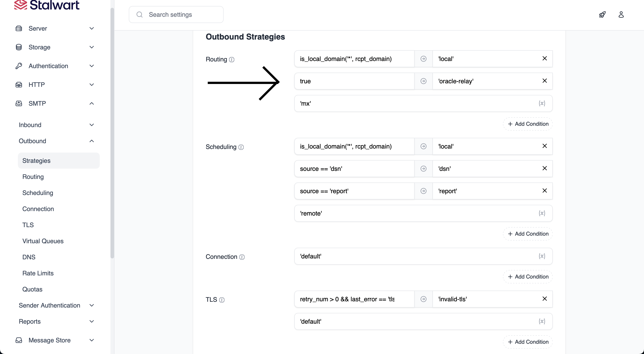Click the sidebar vertical scrollbar

pyautogui.click(x=112, y=132)
